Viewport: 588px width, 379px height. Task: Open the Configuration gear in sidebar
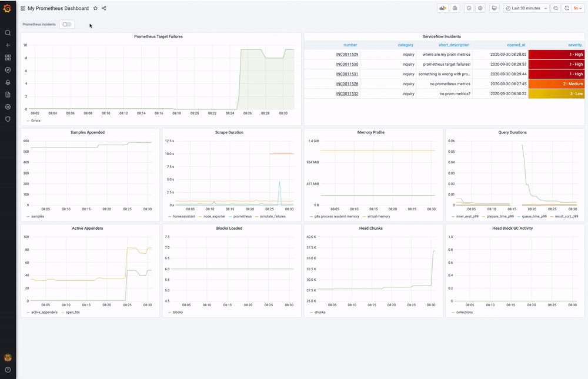coord(8,106)
